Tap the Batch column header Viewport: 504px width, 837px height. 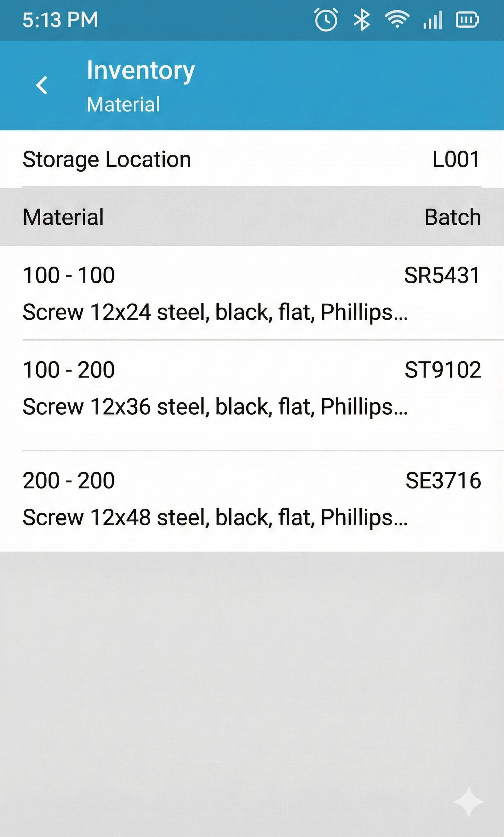click(x=452, y=217)
